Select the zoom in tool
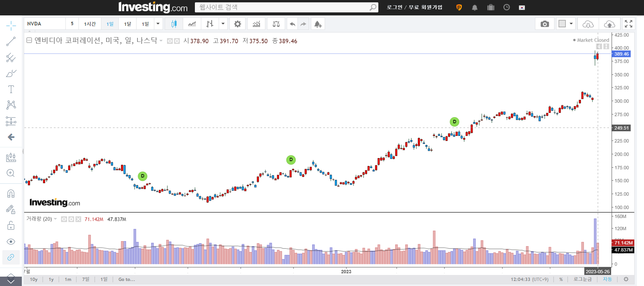Image resolution: width=644 pixels, height=286 pixels. (11, 173)
